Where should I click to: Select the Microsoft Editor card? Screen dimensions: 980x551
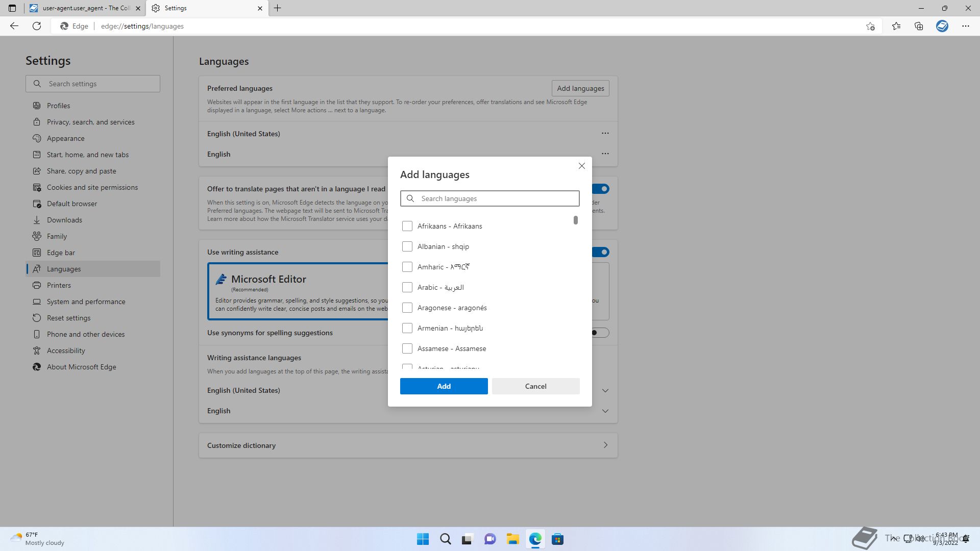click(x=298, y=291)
